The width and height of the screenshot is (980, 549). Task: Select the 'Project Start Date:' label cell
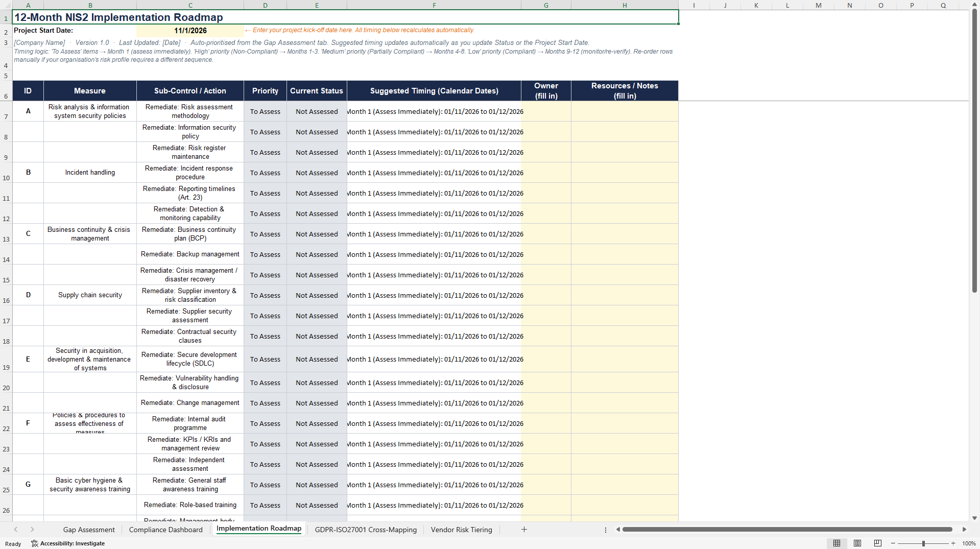click(74, 31)
